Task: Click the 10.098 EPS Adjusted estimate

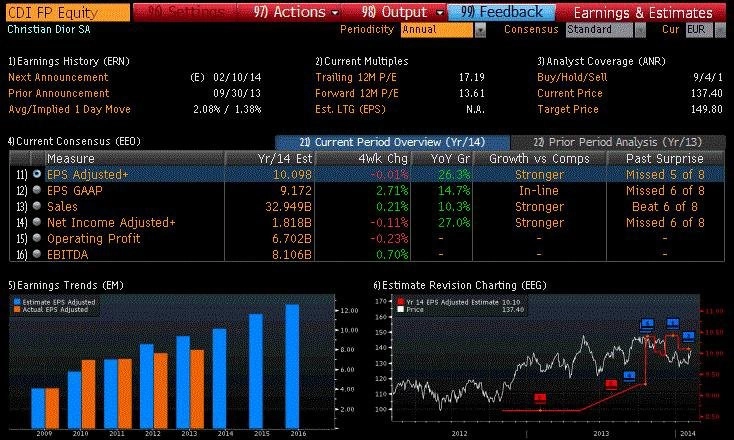Action: [x=292, y=175]
